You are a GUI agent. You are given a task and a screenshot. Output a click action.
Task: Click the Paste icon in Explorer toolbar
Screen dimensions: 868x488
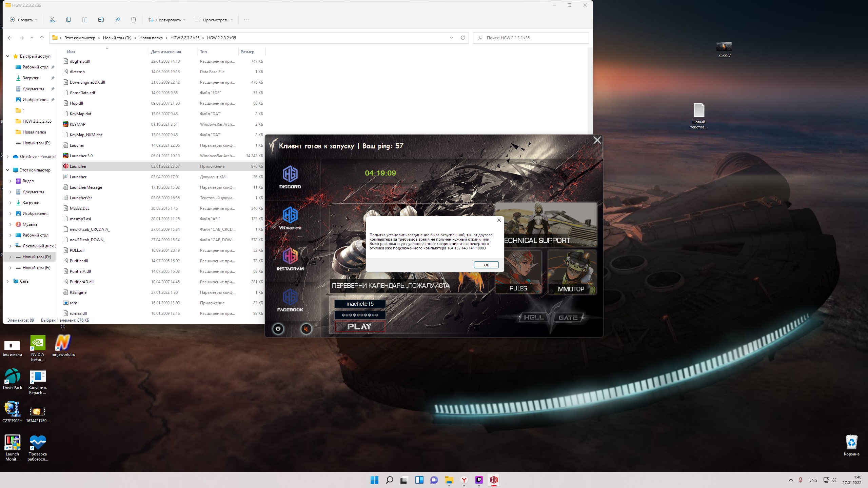[x=85, y=20]
